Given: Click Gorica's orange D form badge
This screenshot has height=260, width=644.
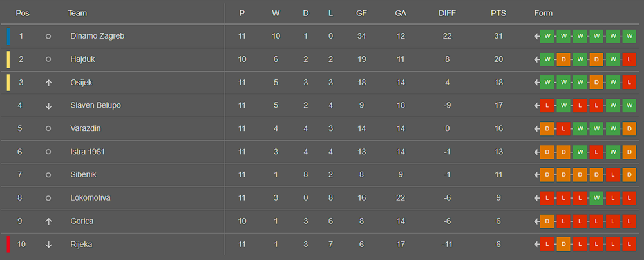Looking at the screenshot, I should [547, 221].
